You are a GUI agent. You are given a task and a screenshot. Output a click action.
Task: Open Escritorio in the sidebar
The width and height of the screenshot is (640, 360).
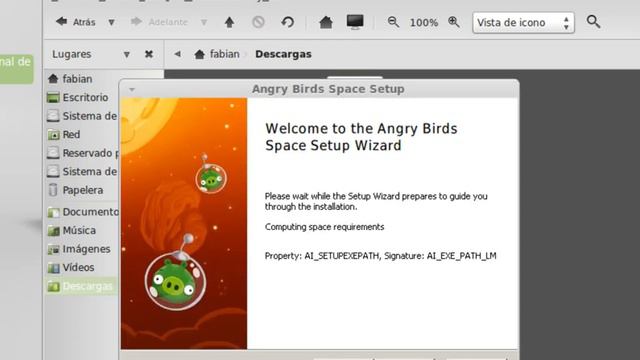[78, 97]
